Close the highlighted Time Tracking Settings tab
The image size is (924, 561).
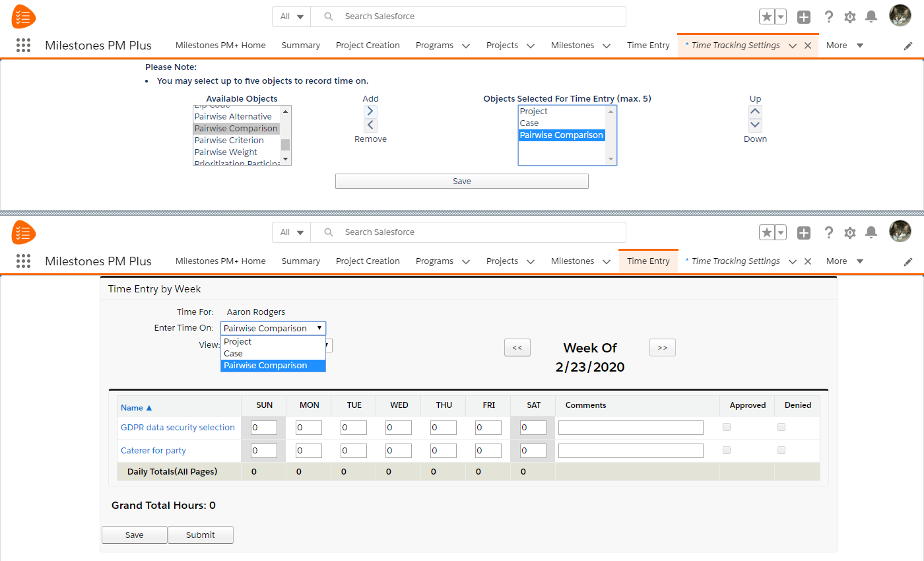(x=807, y=46)
